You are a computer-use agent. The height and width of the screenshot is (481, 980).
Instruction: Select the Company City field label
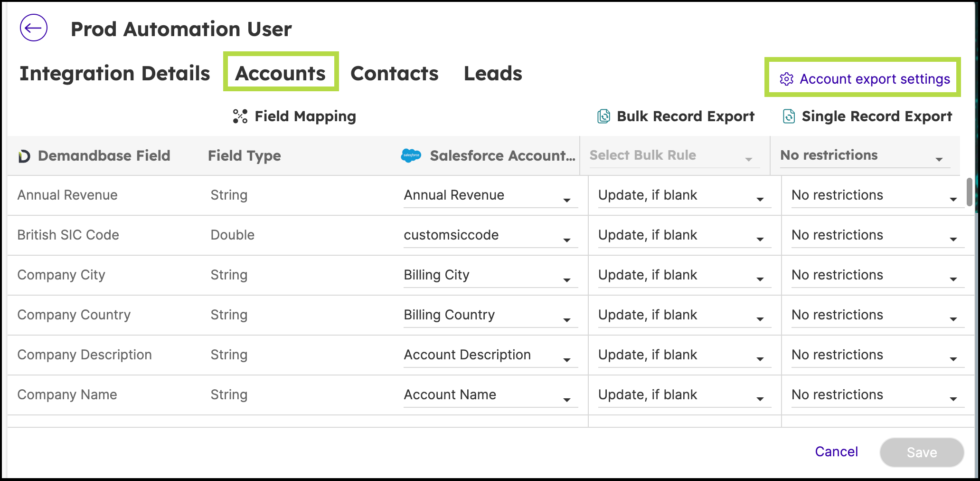pos(61,275)
